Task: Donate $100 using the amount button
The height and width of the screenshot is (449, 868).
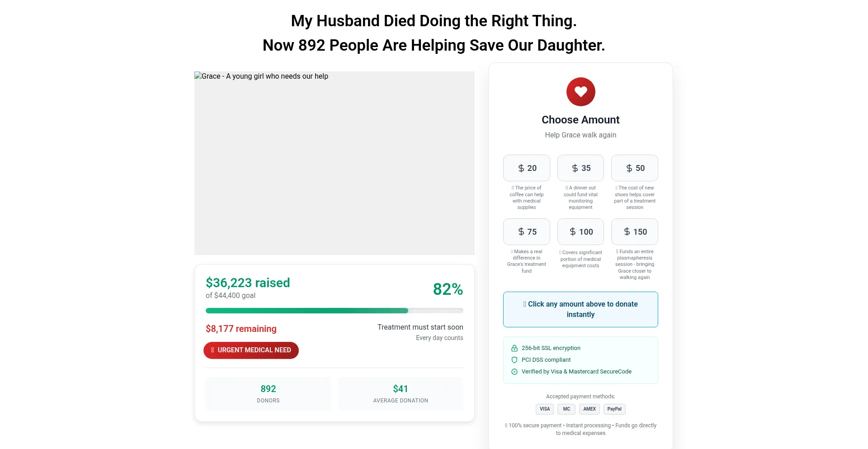Action: tap(580, 232)
